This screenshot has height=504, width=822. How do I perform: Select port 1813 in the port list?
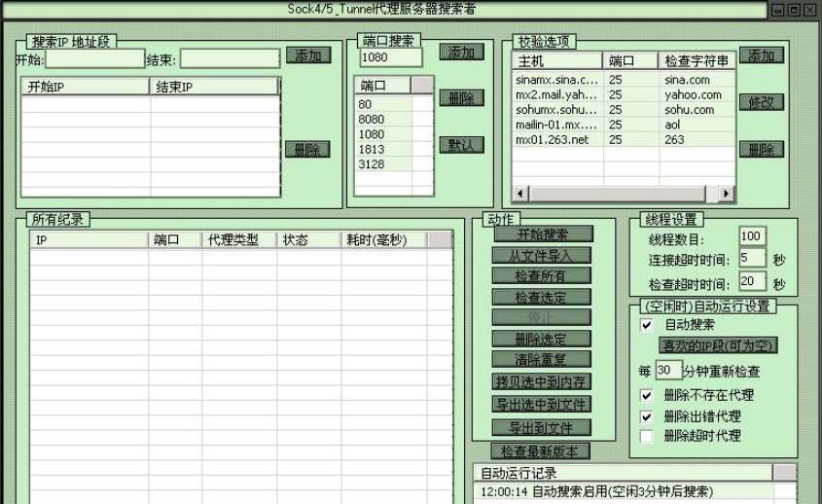point(383,150)
